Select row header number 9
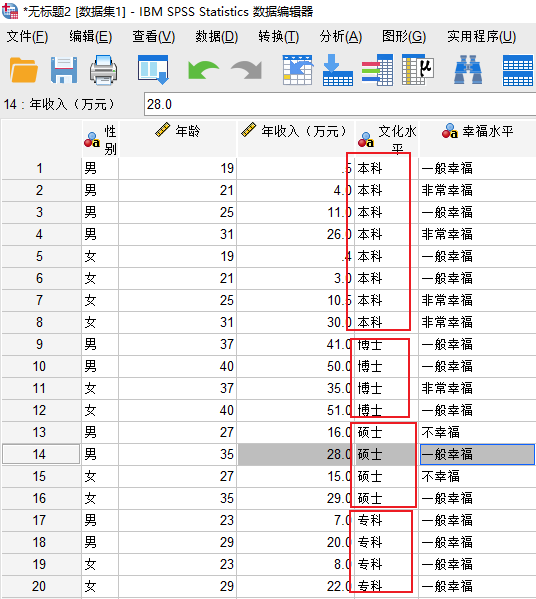This screenshot has height=599, width=536. 41,344
